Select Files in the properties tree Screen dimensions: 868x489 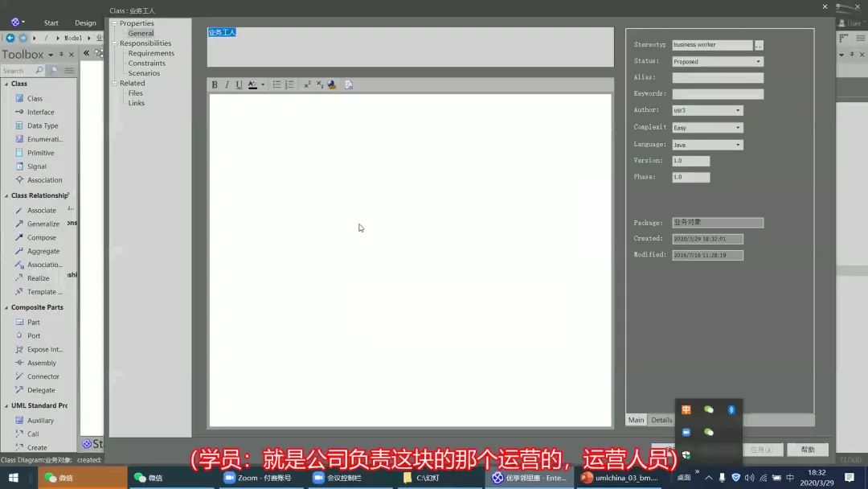[x=135, y=93]
